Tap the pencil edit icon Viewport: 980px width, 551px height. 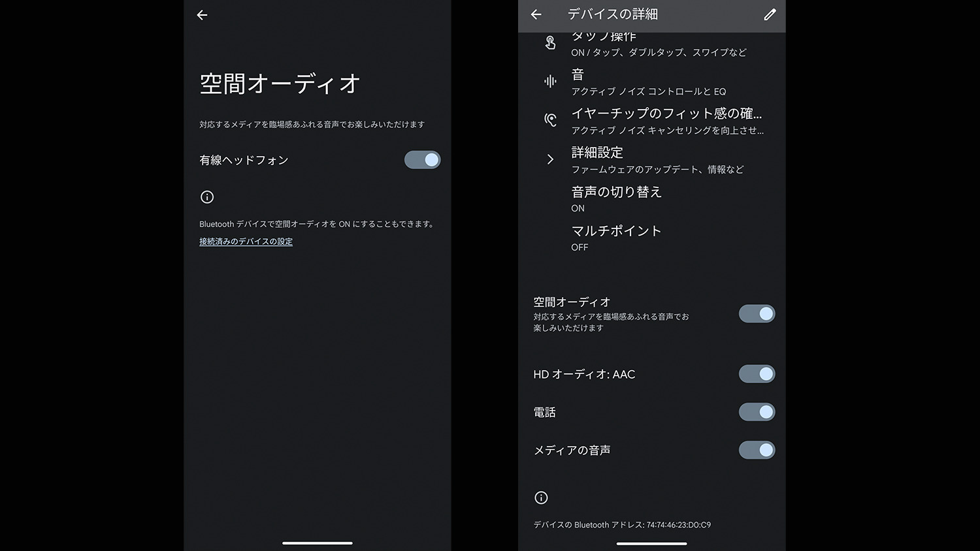tap(770, 14)
